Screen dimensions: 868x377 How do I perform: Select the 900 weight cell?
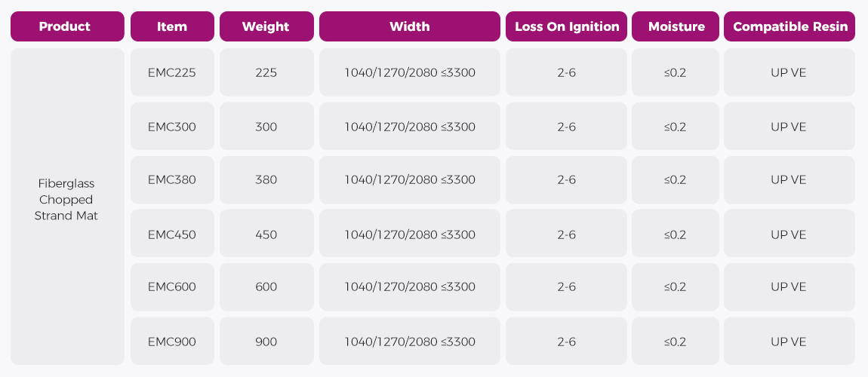(x=266, y=342)
